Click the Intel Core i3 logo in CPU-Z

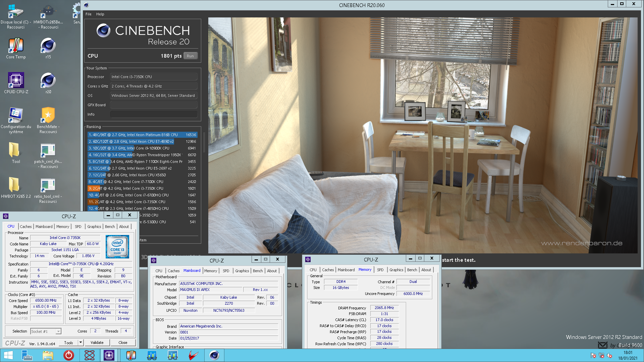(117, 247)
